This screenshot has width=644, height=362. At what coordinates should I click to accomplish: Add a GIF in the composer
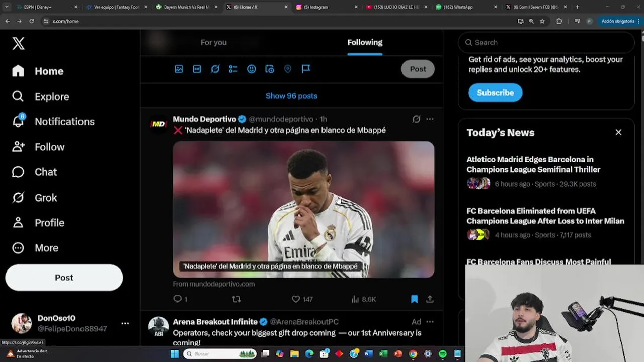pyautogui.click(x=197, y=69)
